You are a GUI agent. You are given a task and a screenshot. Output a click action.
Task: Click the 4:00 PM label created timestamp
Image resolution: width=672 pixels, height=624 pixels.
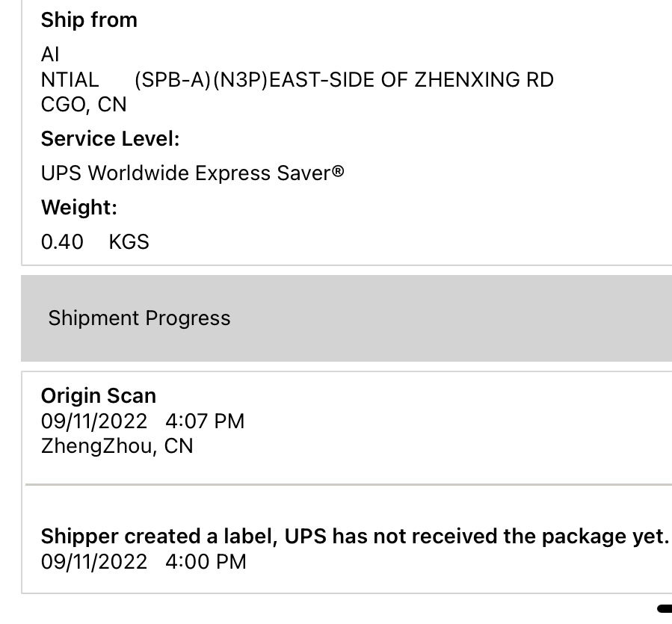coord(206,562)
